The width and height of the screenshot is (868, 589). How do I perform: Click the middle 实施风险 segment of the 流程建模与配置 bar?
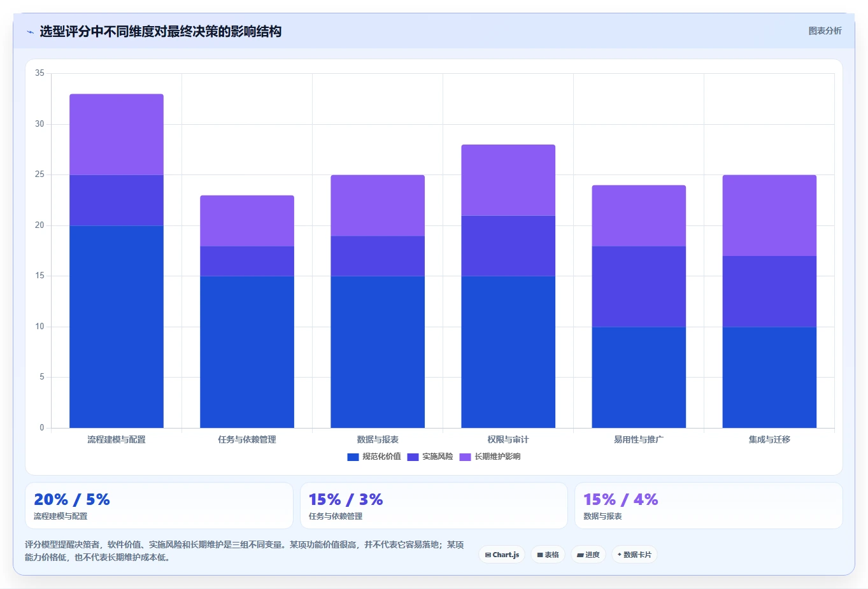coord(117,200)
